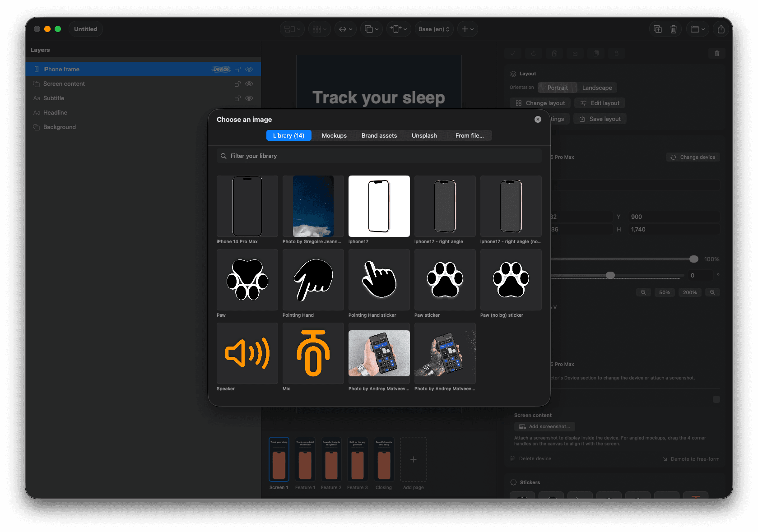Viewport: 758px width, 532px height.
Task: Select first Andrey Matveev photo with grey background
Action: (379, 353)
